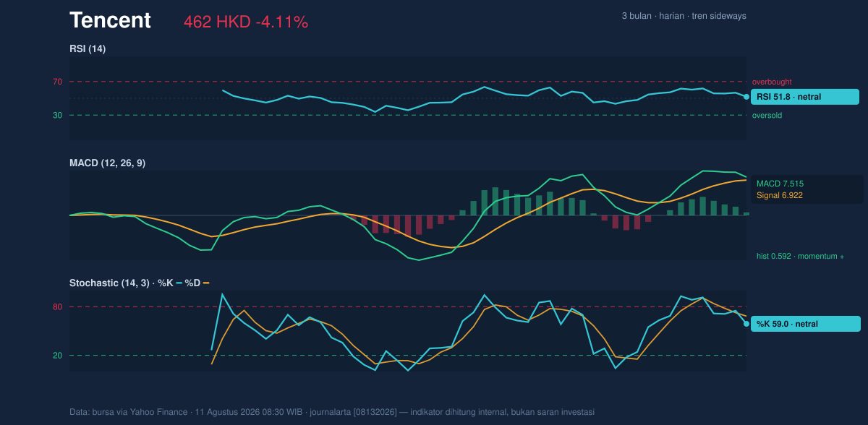Click the oversold label
The image size is (868, 425).
767,116
